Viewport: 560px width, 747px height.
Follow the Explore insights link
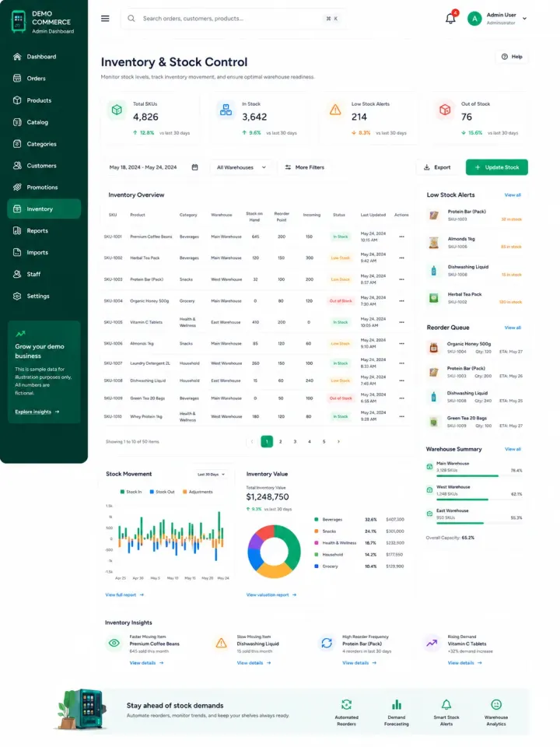click(37, 412)
